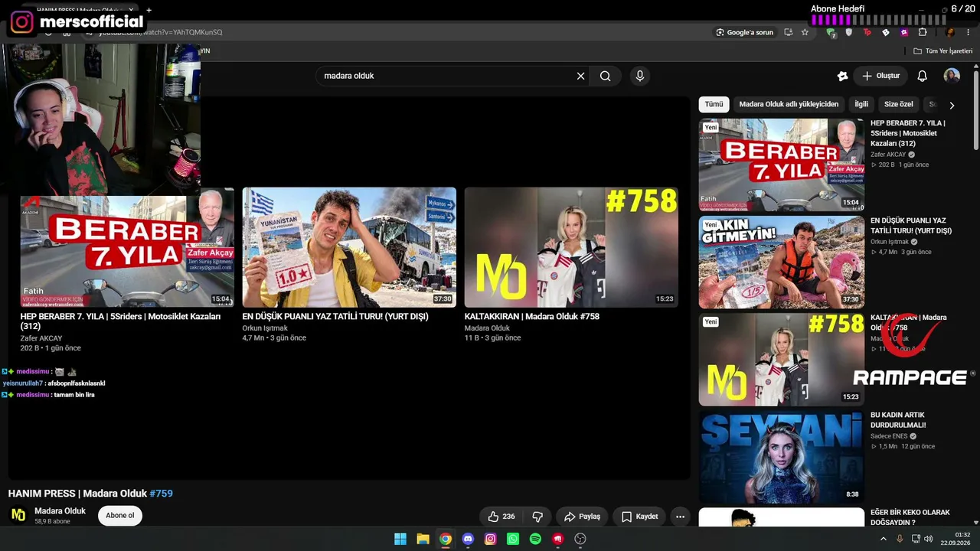Open account avatar menu
The width and height of the screenshot is (980, 551).
[952, 76]
